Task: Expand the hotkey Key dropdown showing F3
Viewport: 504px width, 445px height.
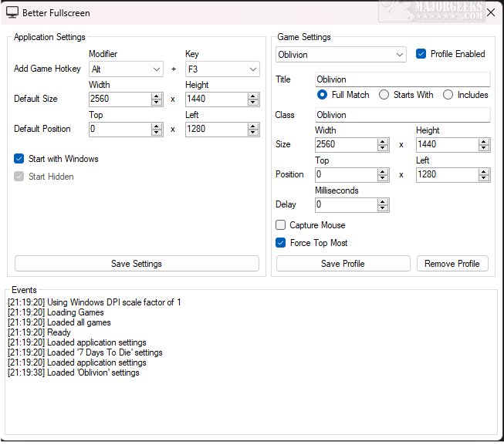Action: [222, 69]
